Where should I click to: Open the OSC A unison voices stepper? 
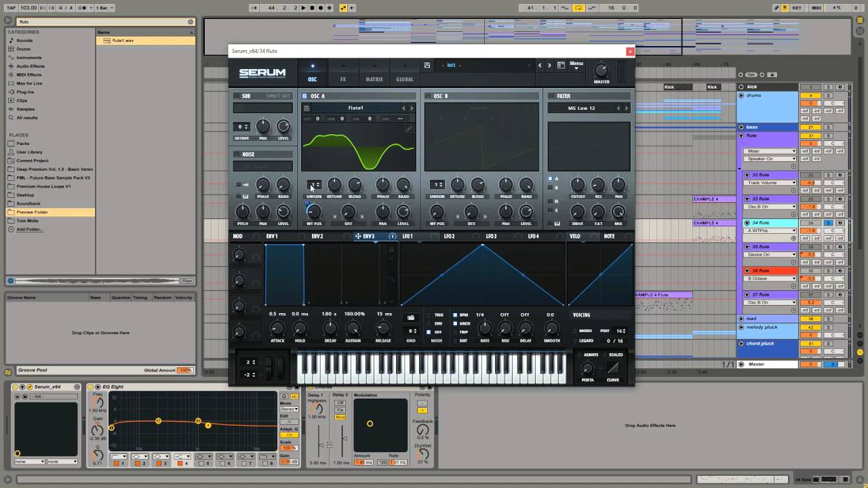(314, 185)
